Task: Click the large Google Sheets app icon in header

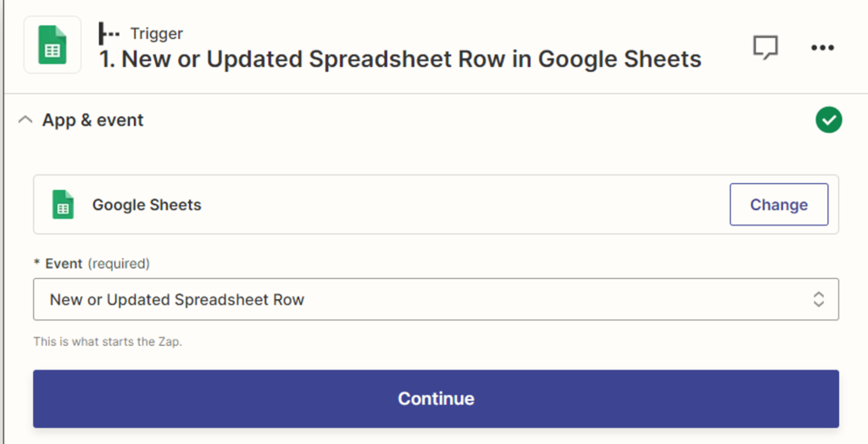Action: pyautogui.click(x=53, y=46)
